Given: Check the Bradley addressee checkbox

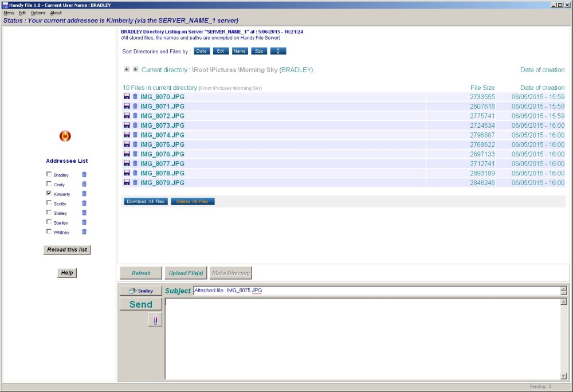Looking at the screenshot, I should [x=49, y=174].
